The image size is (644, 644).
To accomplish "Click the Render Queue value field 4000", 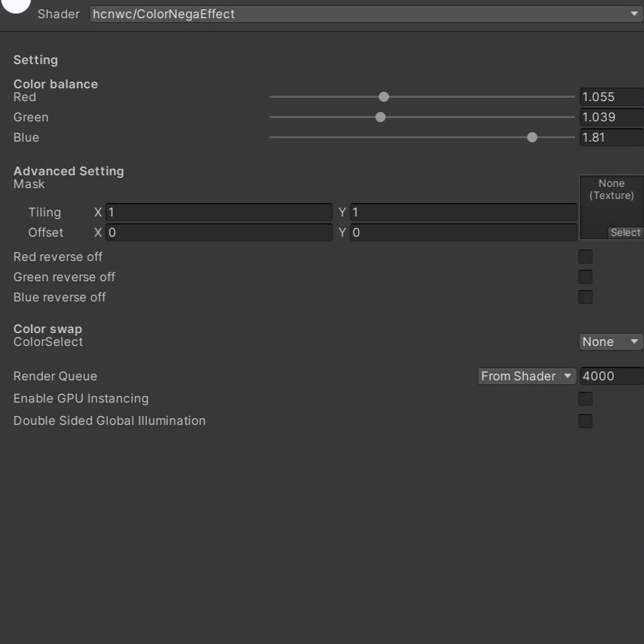I will tap(612, 376).
